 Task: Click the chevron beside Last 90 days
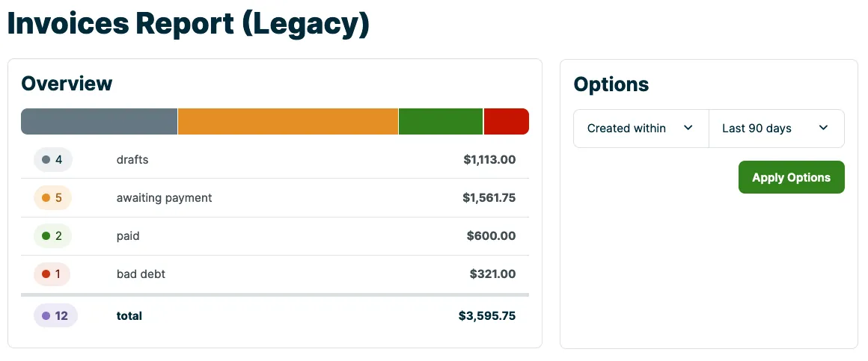pos(823,129)
